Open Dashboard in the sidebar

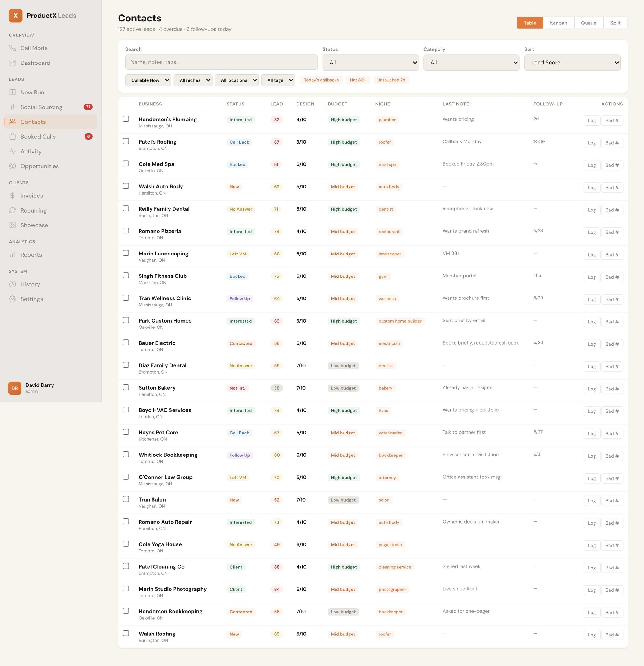pyautogui.click(x=51, y=63)
